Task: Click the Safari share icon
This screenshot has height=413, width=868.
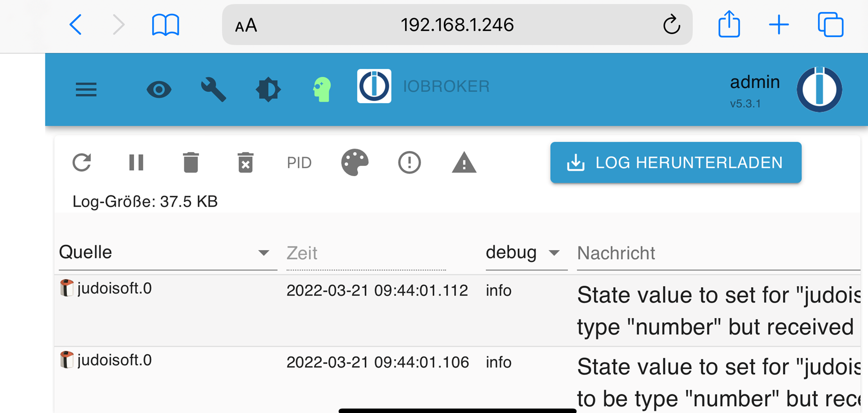Action: coord(729,24)
